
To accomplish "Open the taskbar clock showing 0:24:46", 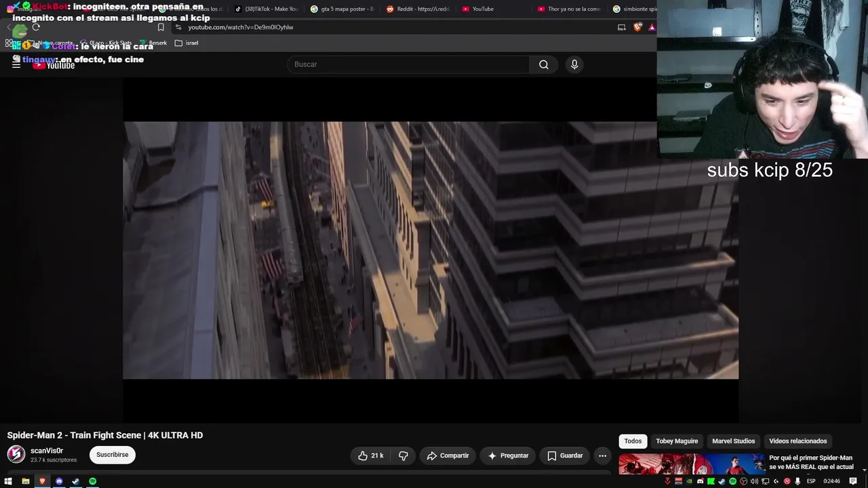I will tap(831, 481).
